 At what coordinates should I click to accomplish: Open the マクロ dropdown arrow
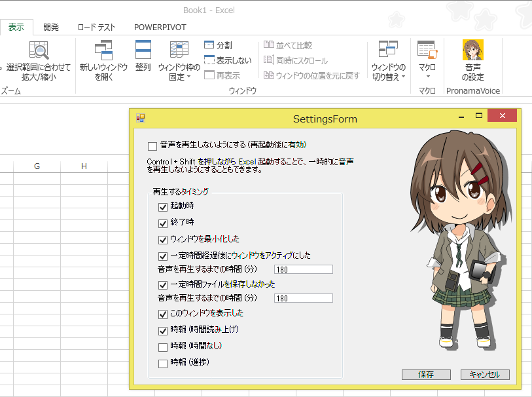pos(427,75)
